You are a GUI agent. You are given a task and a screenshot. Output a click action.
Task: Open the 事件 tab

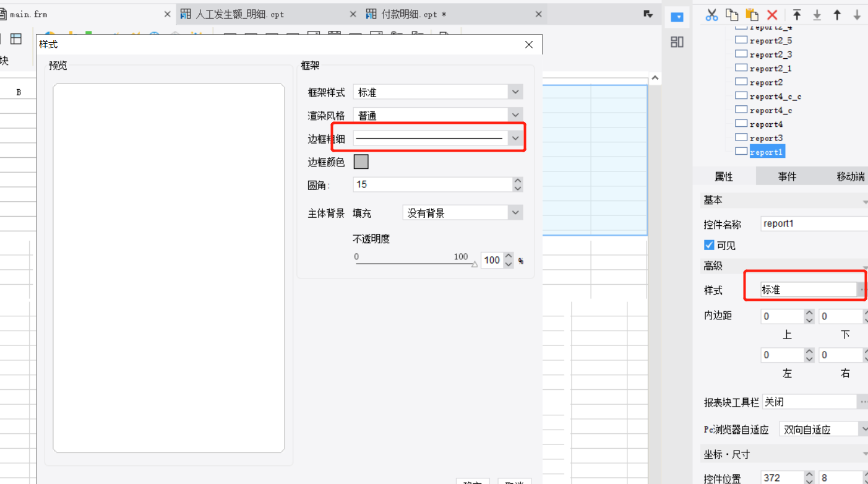(787, 176)
